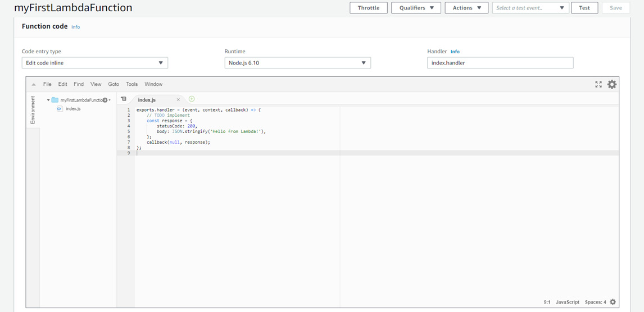
Task: Click the fullscreen editor toggle icon
Action: pos(598,84)
